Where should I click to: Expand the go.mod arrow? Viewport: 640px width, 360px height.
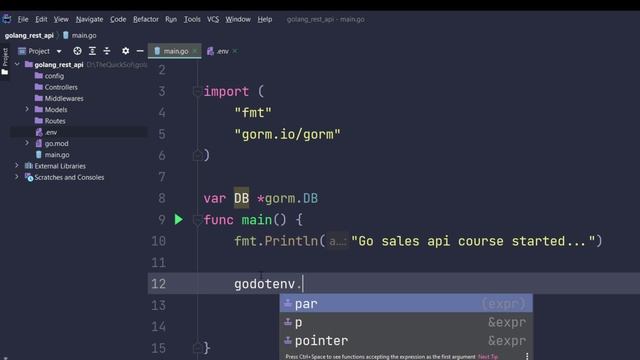coord(27,143)
